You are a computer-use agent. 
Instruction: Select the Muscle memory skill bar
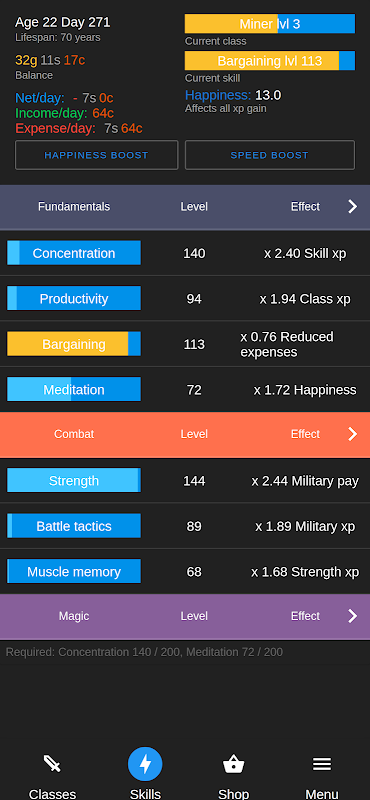tap(74, 571)
